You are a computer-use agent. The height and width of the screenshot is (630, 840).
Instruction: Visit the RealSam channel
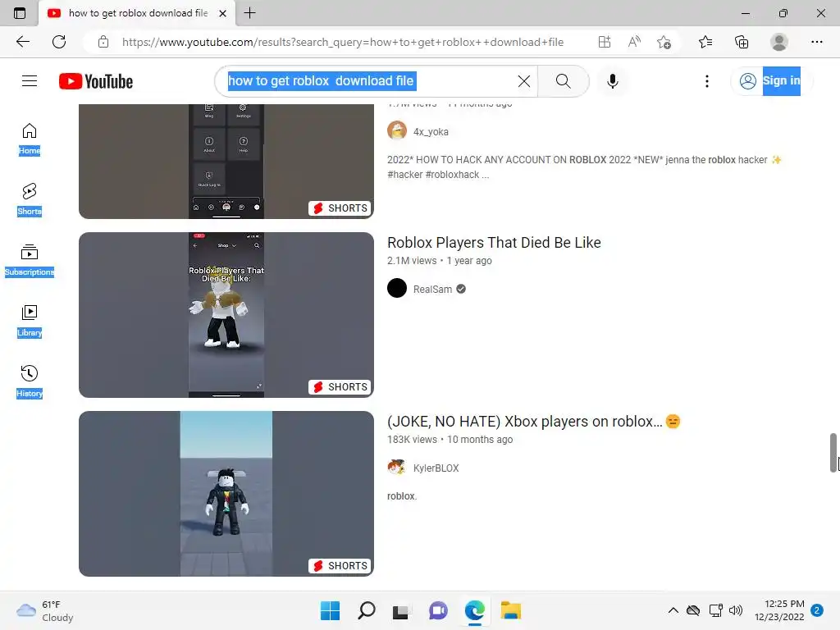[x=432, y=290]
